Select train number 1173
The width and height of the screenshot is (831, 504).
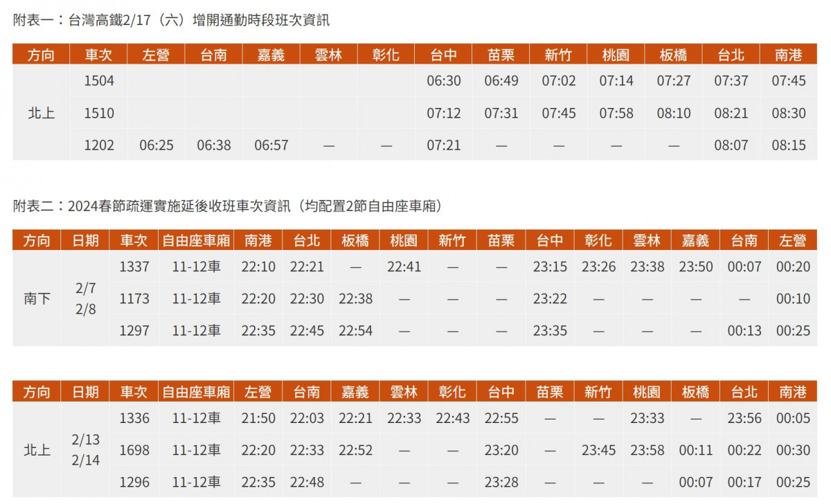(134, 299)
